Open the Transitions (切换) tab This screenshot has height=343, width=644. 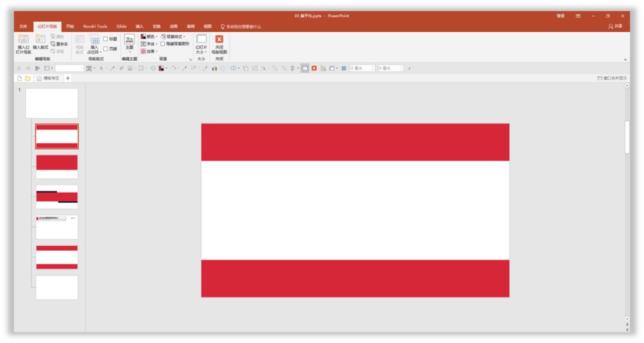coord(156,26)
